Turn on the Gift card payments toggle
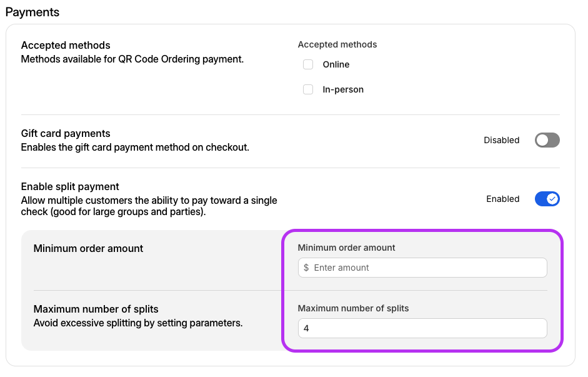 pos(547,140)
